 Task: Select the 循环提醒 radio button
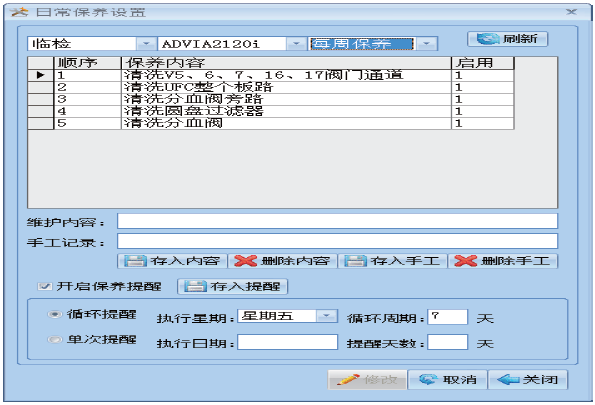[x=54, y=314]
